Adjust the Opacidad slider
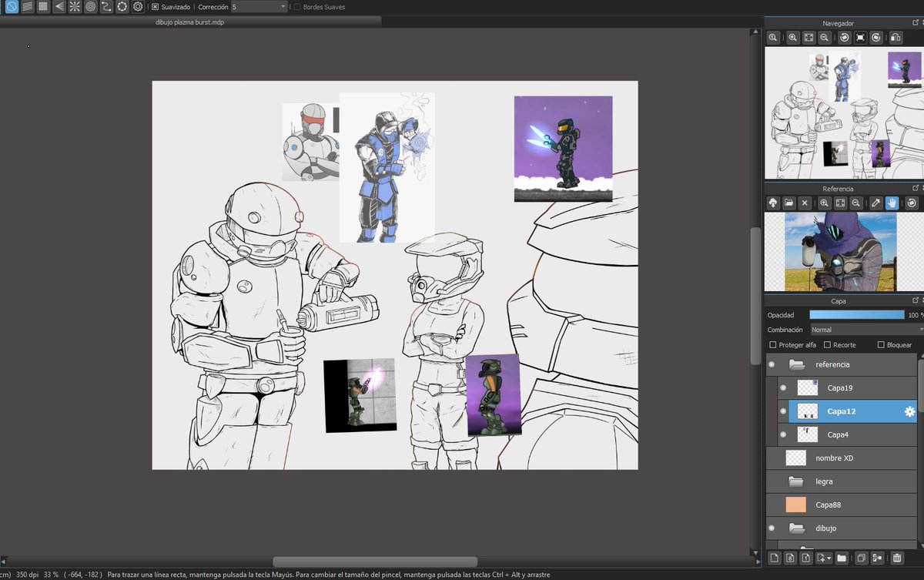The image size is (924, 580). click(857, 315)
